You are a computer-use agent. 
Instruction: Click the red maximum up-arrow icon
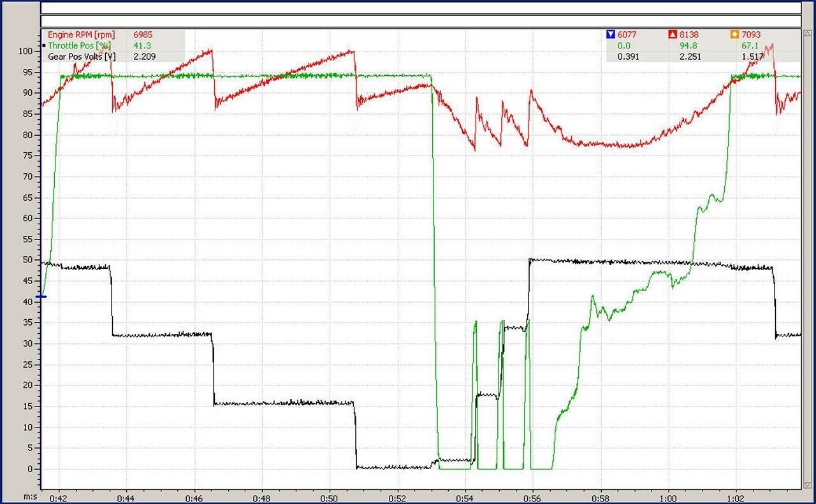(x=673, y=35)
